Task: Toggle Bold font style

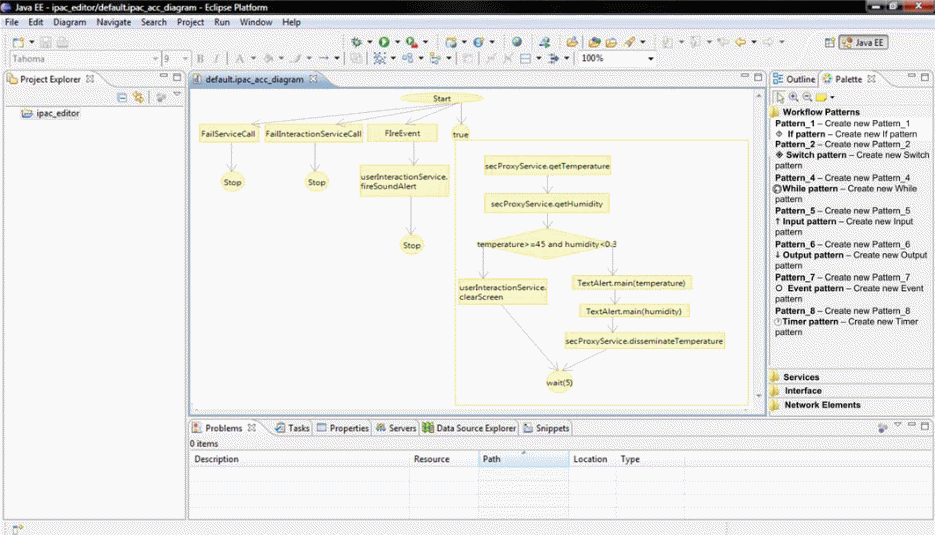Action: (x=200, y=58)
